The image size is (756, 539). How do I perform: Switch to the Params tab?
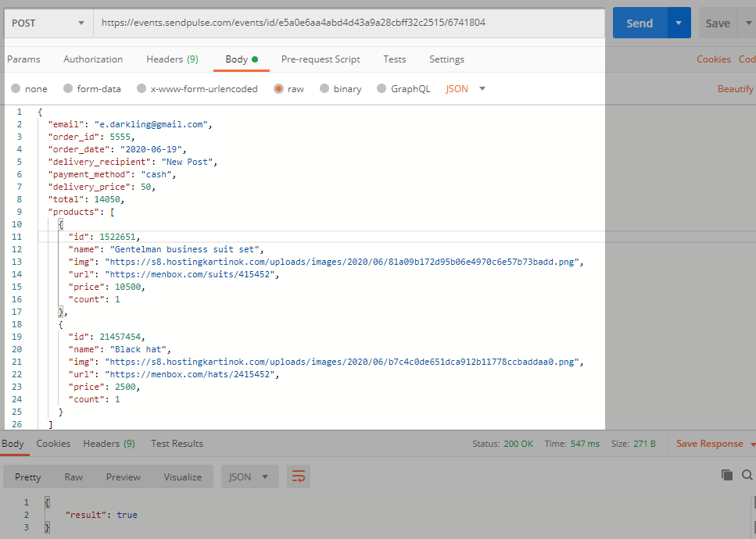[x=23, y=59]
